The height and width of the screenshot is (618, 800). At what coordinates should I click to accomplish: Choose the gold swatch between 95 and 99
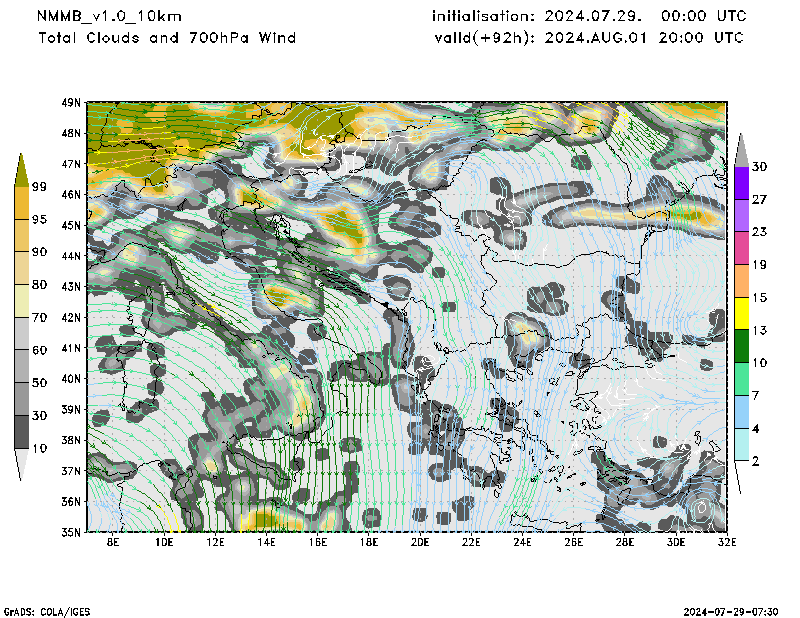click(22, 203)
